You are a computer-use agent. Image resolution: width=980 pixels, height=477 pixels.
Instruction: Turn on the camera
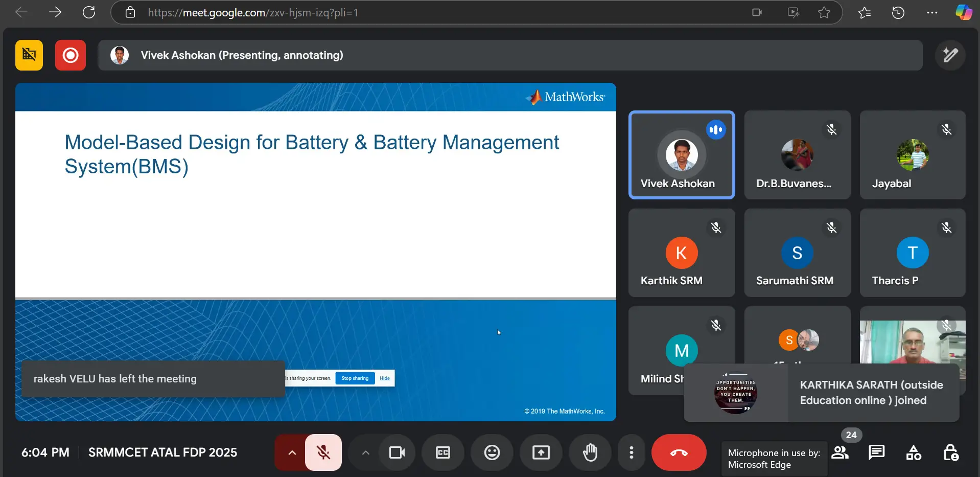[396, 452]
